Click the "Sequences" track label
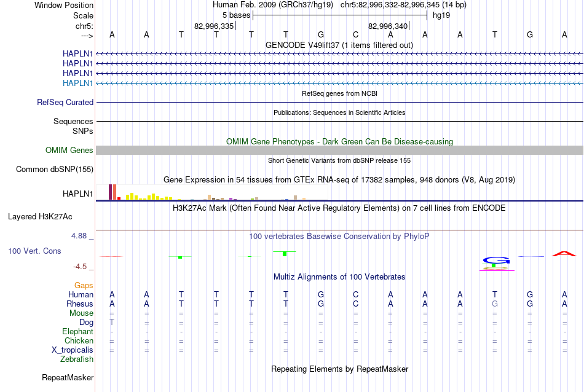Viewport: 584px width, 392px height. click(x=73, y=122)
